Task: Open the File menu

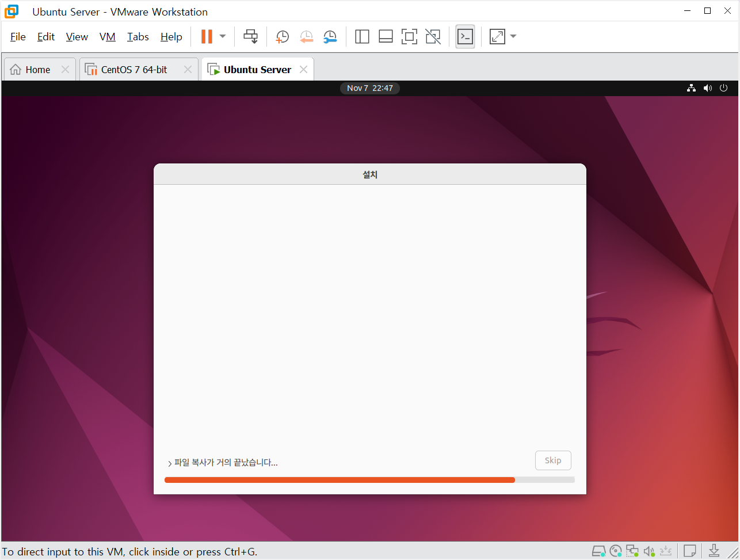Action: tap(18, 37)
